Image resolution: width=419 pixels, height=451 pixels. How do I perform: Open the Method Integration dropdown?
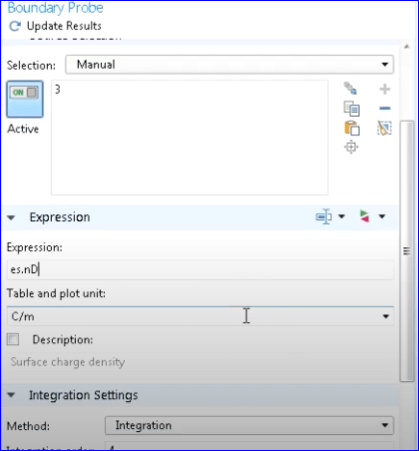tap(249, 425)
